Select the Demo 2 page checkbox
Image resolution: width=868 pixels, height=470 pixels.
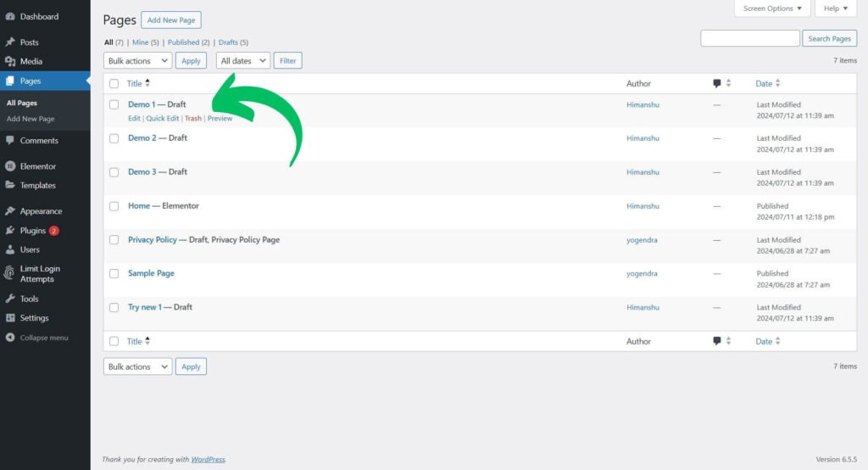[114, 138]
